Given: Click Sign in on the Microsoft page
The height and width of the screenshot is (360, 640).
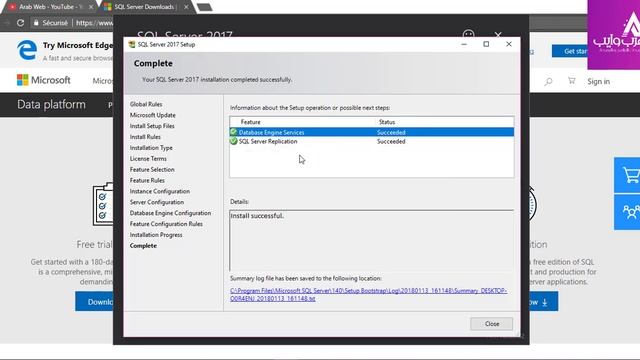Looking at the screenshot, I should point(598,82).
